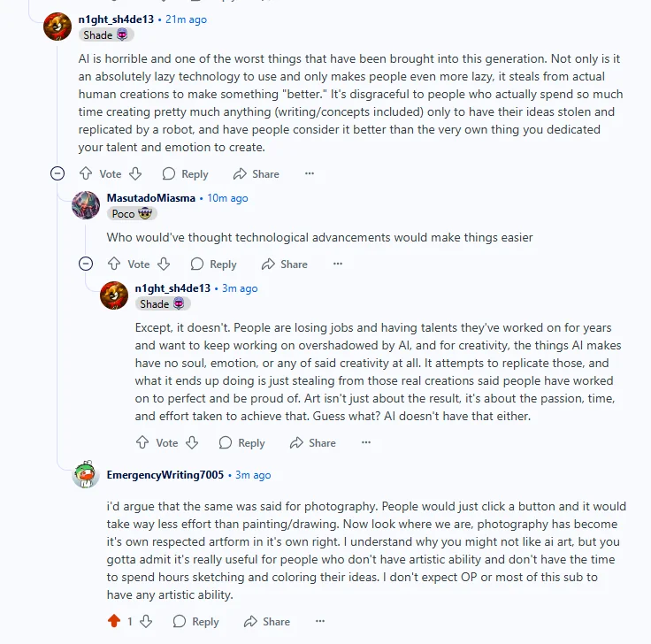651x644 pixels.
Task: Share n1ght_sh4de13's first comment
Action: click(x=257, y=174)
